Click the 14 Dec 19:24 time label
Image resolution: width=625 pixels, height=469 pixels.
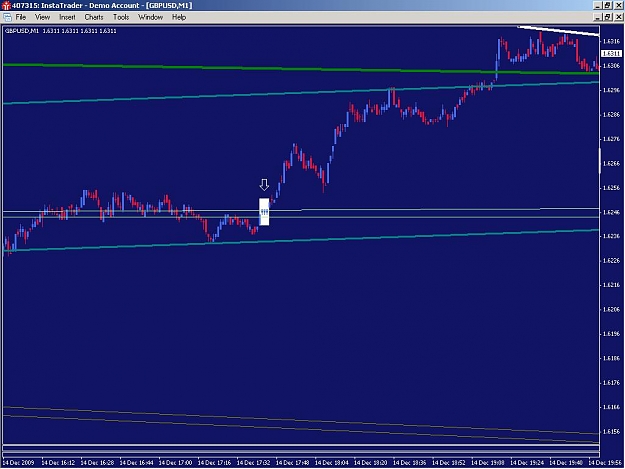pyautogui.click(x=527, y=463)
